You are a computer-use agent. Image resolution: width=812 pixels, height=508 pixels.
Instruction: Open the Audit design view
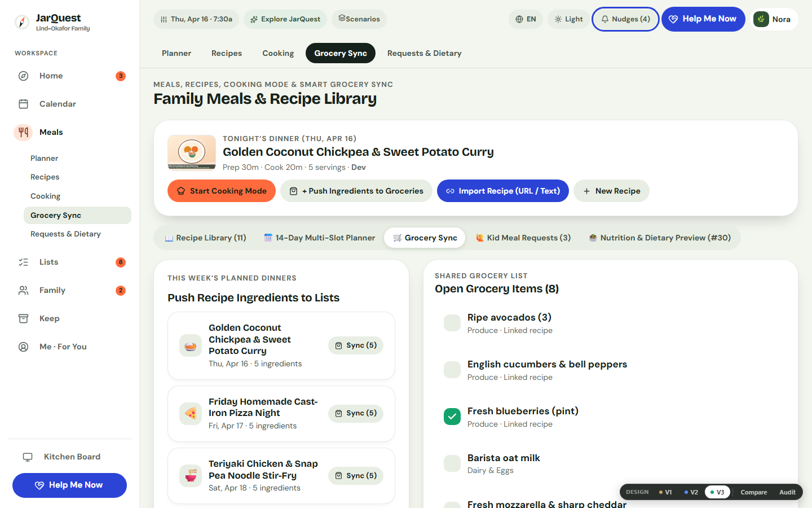click(787, 492)
